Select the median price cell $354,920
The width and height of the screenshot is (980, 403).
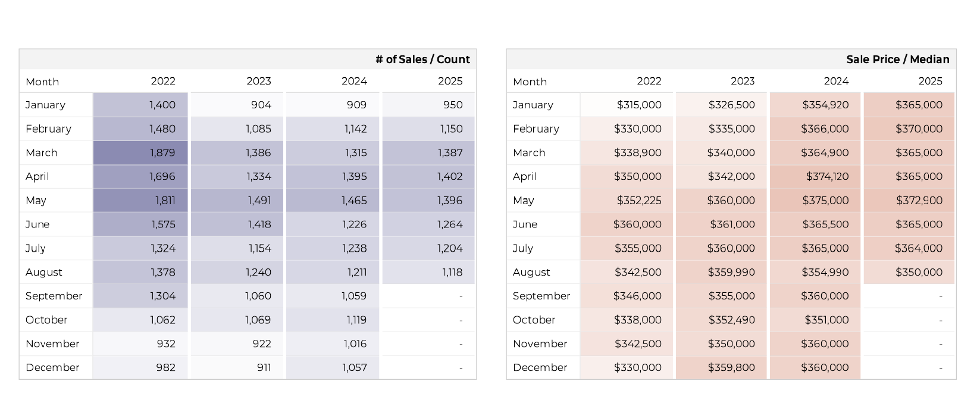point(815,105)
